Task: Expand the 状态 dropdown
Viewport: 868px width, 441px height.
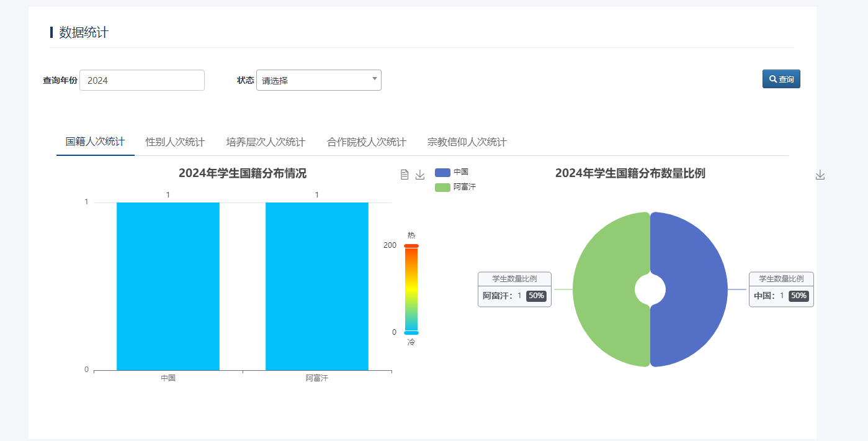Action: 318,80
